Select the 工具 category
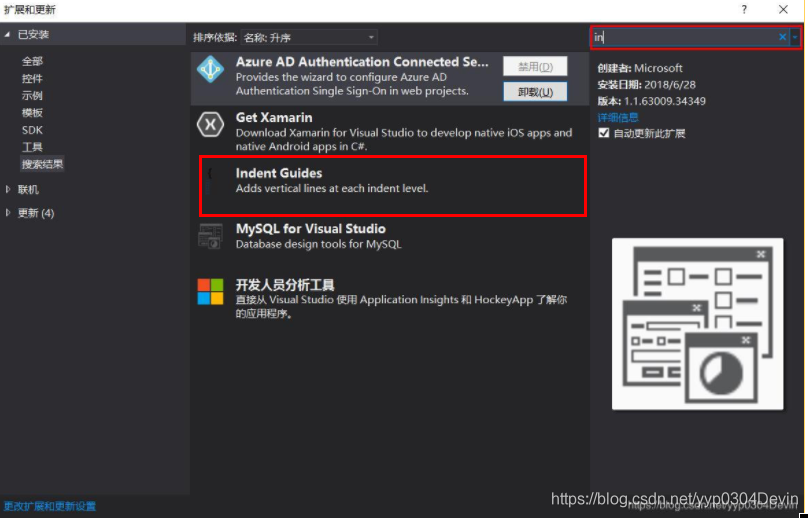This screenshot has height=518, width=808. point(32,147)
